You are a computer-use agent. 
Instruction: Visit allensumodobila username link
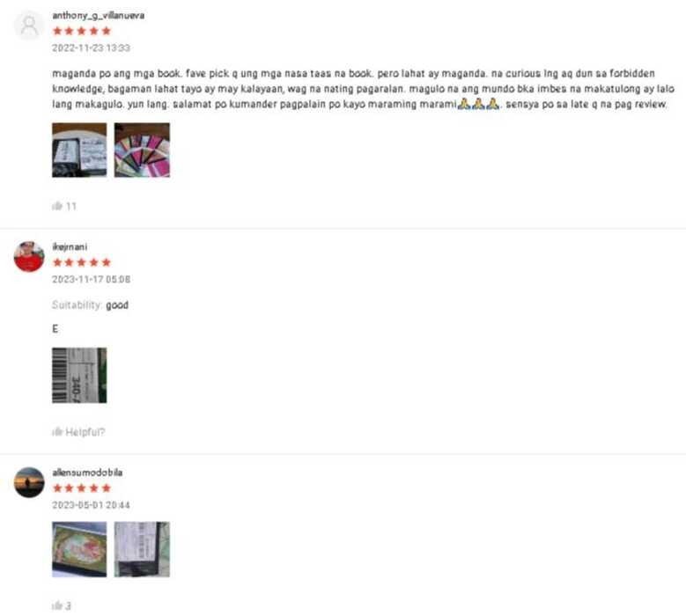(x=87, y=473)
